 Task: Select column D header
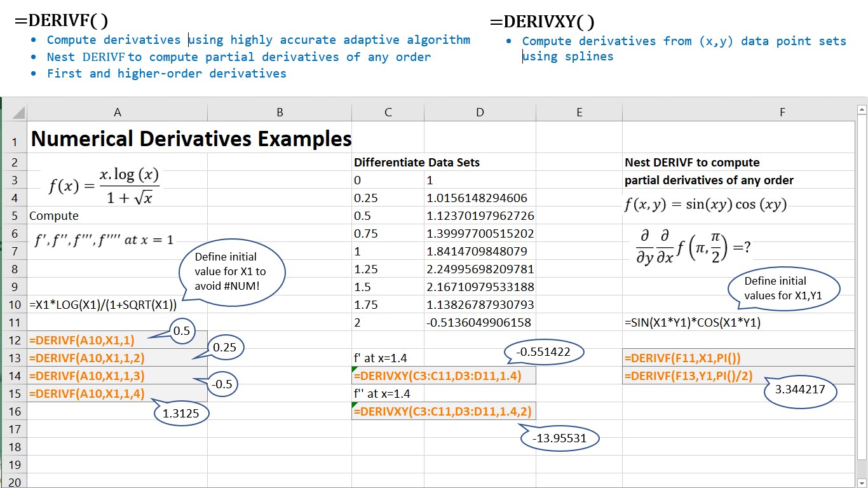tap(480, 112)
